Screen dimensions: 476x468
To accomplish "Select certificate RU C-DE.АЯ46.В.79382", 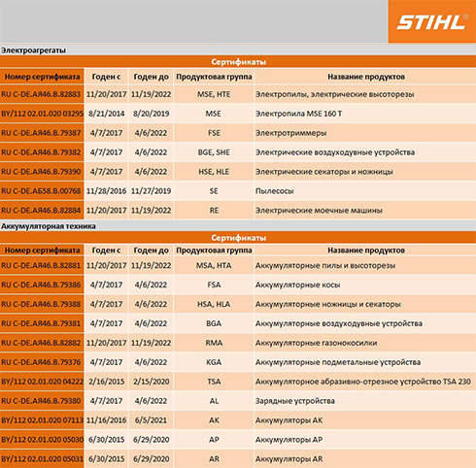I will coord(41,152).
